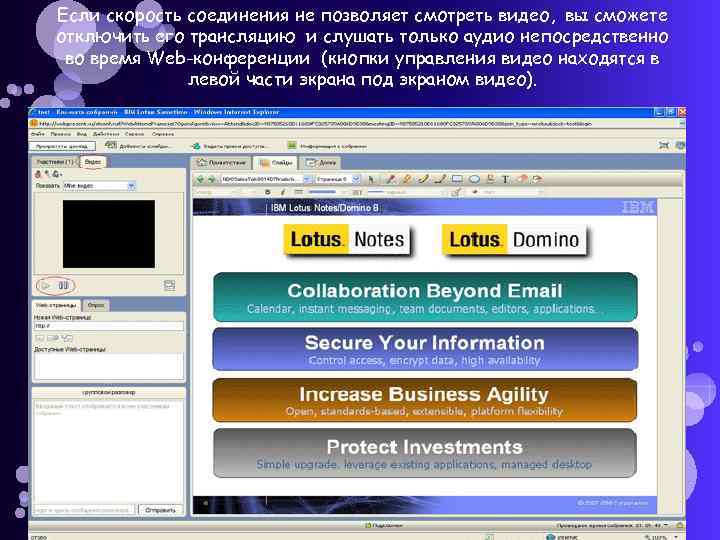This screenshot has height=540, width=720.
Task: Select the eraser tool
Action: coord(522,179)
